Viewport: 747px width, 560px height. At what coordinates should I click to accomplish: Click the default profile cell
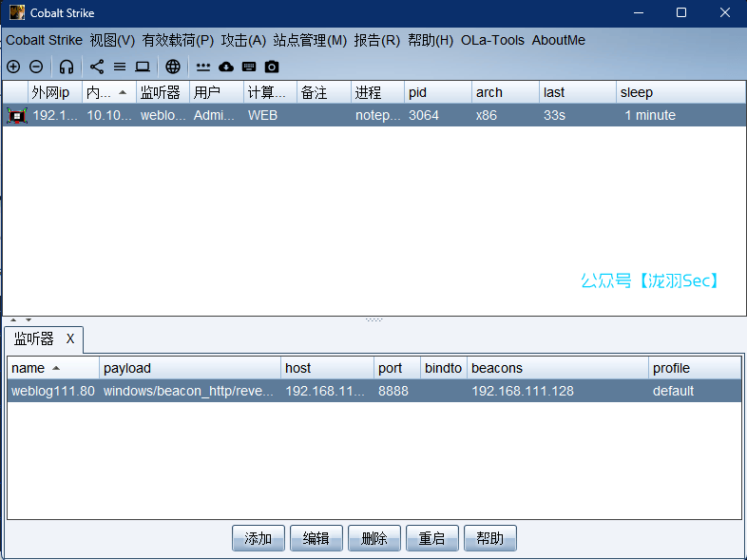(695, 391)
